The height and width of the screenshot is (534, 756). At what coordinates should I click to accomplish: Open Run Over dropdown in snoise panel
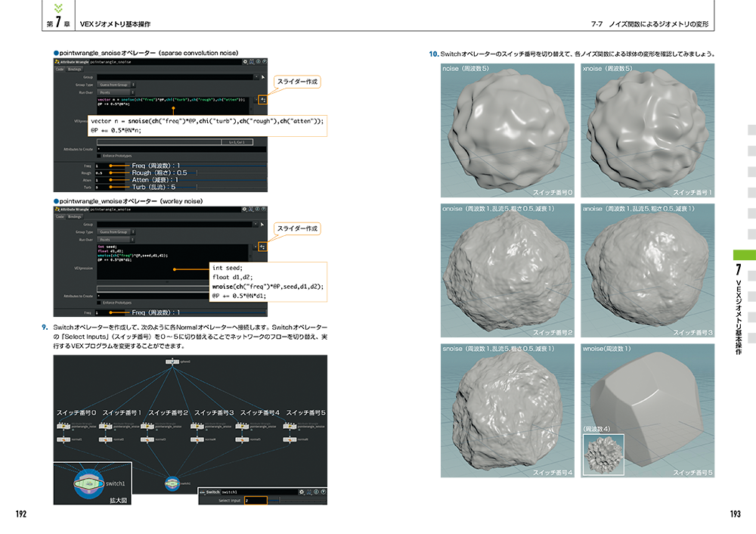tap(117, 92)
